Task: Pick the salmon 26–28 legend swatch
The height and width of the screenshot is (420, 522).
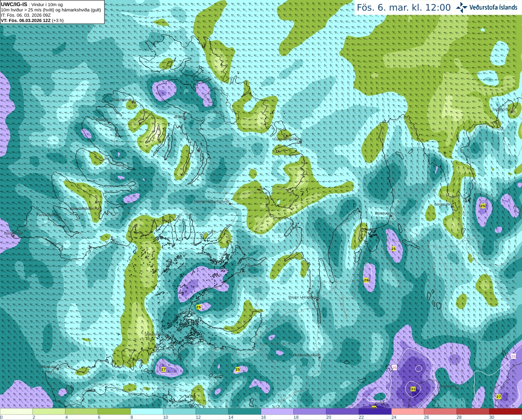Action: tap(440, 411)
